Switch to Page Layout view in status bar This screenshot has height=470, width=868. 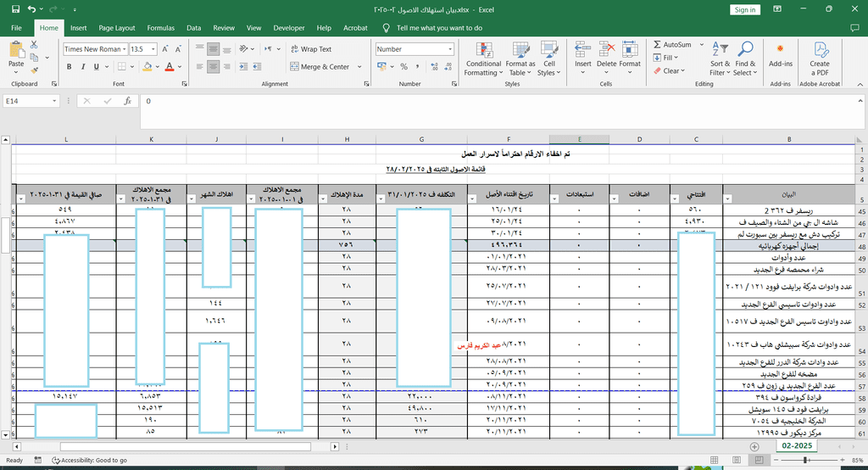tap(737, 460)
